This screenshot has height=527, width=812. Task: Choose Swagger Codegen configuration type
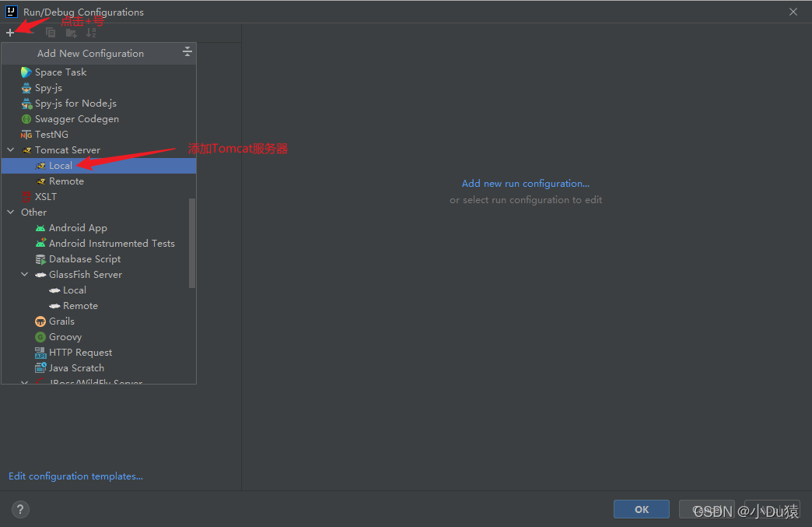tap(99, 119)
